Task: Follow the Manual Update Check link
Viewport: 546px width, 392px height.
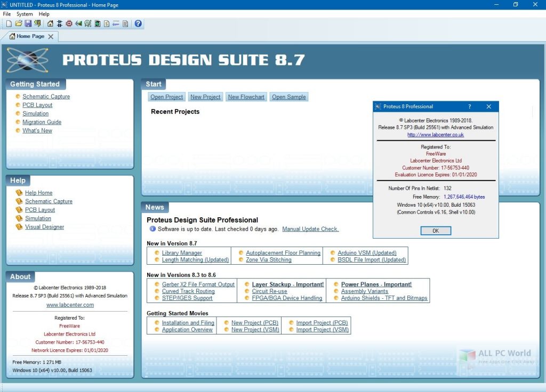Action: click(310, 229)
